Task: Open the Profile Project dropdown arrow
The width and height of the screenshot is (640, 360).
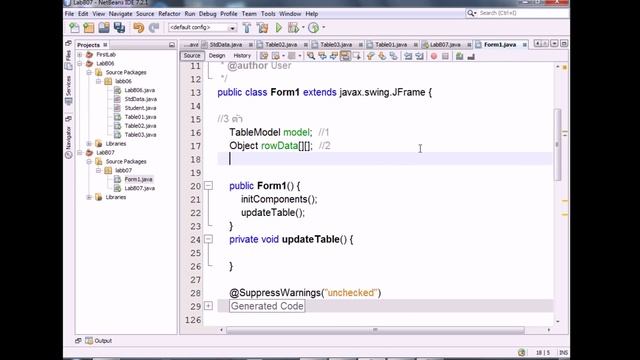Action: (324, 28)
